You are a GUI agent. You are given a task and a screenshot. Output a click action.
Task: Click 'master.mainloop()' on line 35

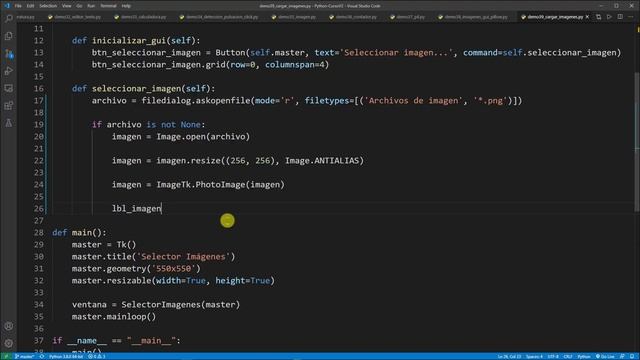pos(114,317)
